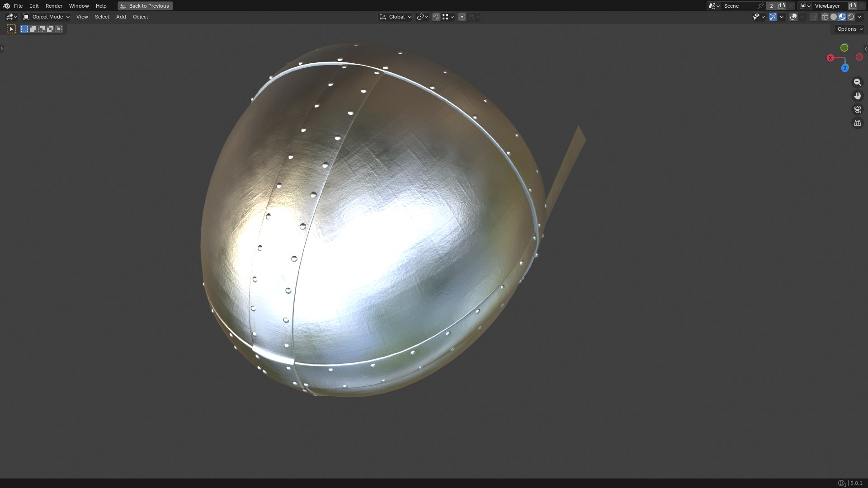This screenshot has height=488, width=868.
Task: Click the zoom view magnifier icon
Action: 857,82
